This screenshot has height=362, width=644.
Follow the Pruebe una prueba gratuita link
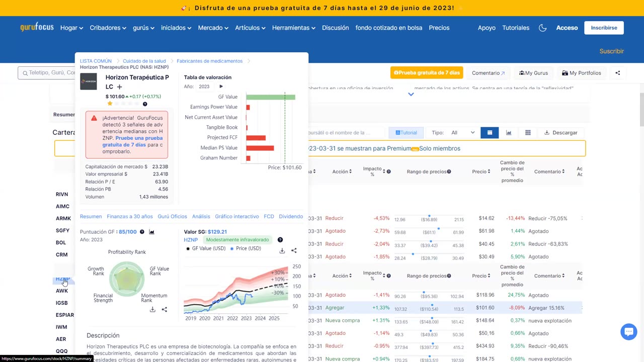(132, 141)
